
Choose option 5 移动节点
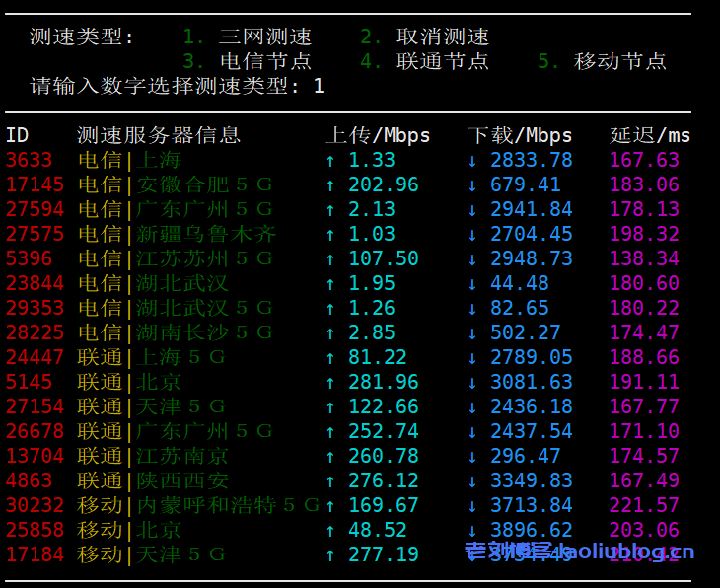pyautogui.click(x=603, y=61)
